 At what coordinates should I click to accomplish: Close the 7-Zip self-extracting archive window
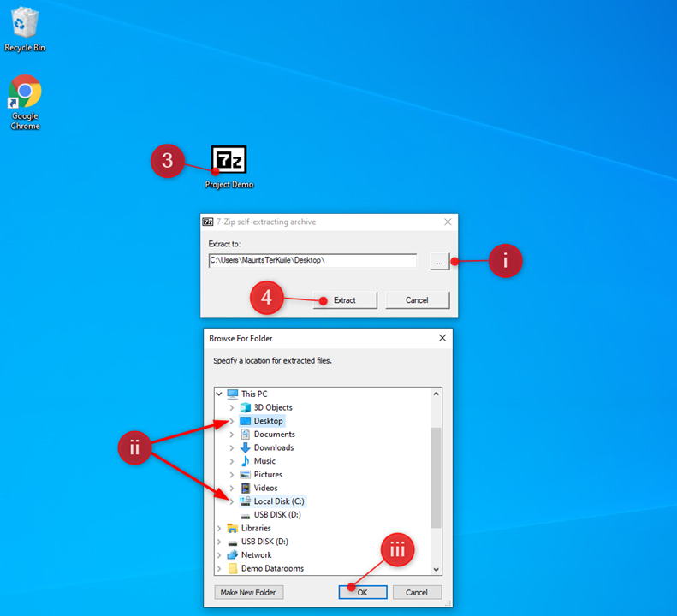pos(448,222)
